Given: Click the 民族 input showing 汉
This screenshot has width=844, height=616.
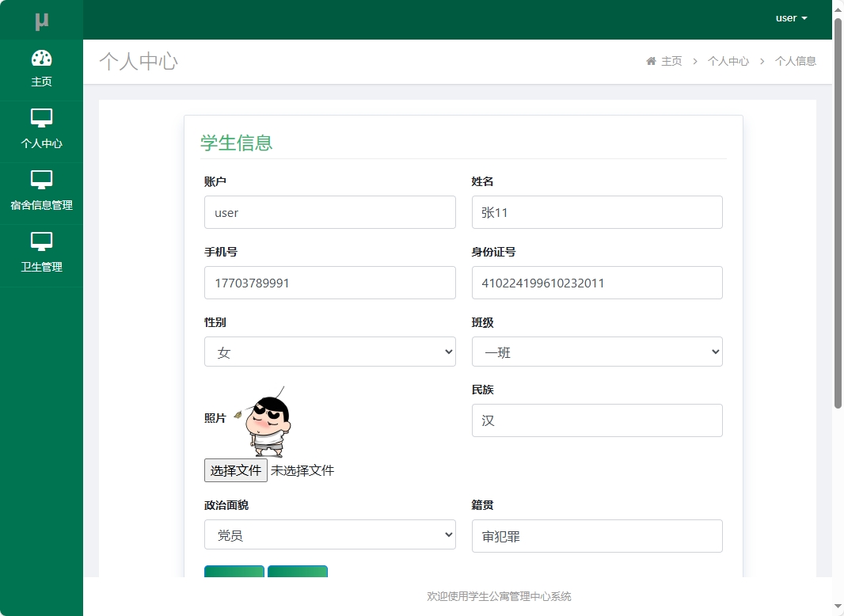Looking at the screenshot, I should click(x=596, y=420).
